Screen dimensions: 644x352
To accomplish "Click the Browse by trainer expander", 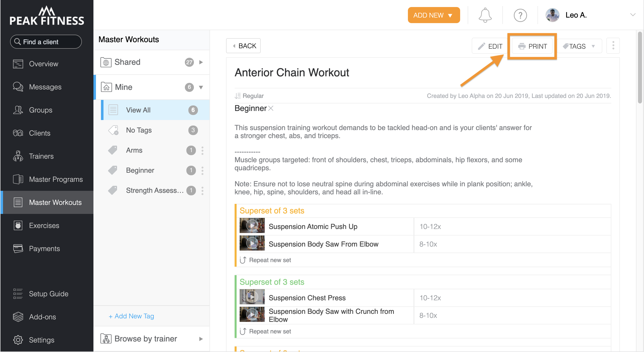I will click(x=200, y=339).
